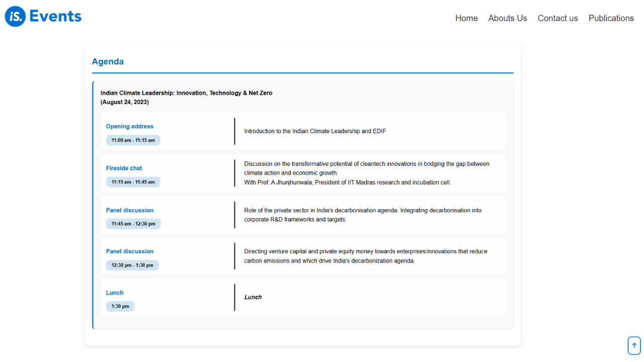Viewport: 644px width, 362px height.
Task: Go to Abouts Us page
Action: tap(508, 18)
